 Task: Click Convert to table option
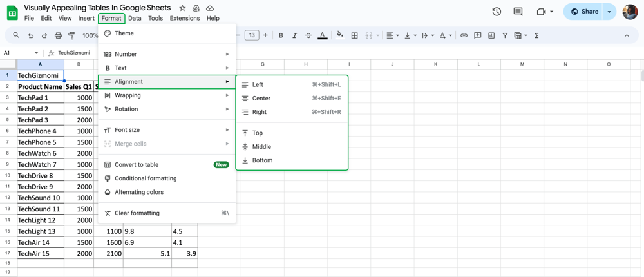[137, 165]
